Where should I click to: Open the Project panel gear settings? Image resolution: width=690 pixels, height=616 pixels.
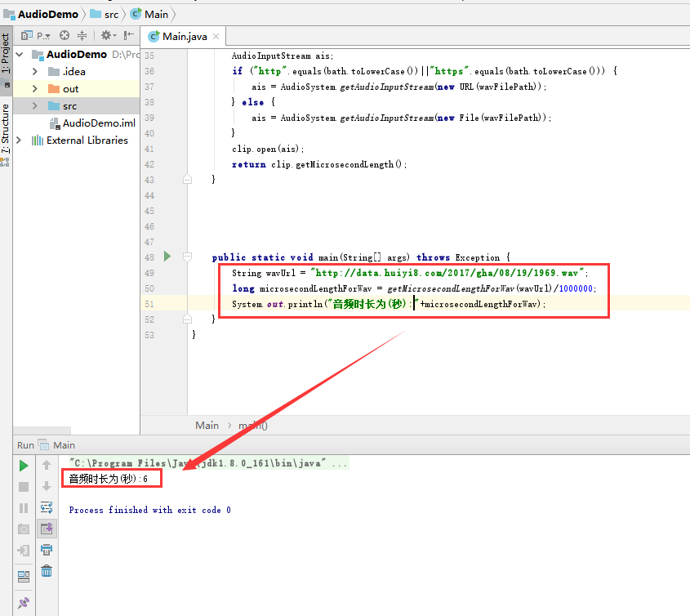[x=106, y=36]
